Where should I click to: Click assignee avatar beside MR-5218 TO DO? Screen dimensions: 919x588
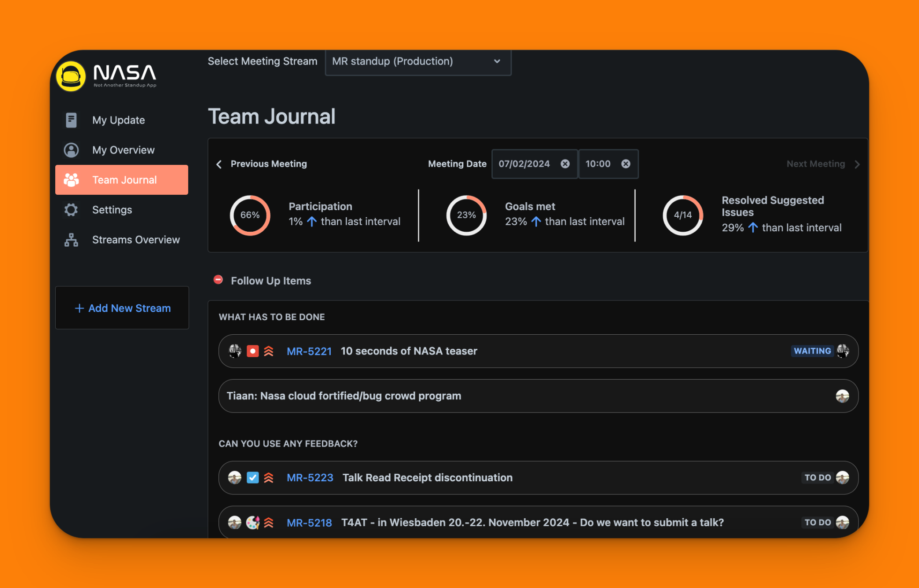point(842,522)
